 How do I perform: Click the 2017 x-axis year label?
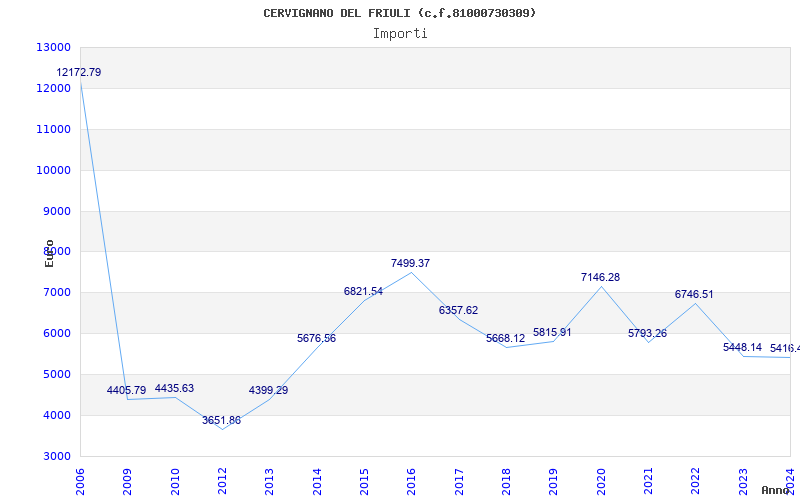click(x=459, y=482)
